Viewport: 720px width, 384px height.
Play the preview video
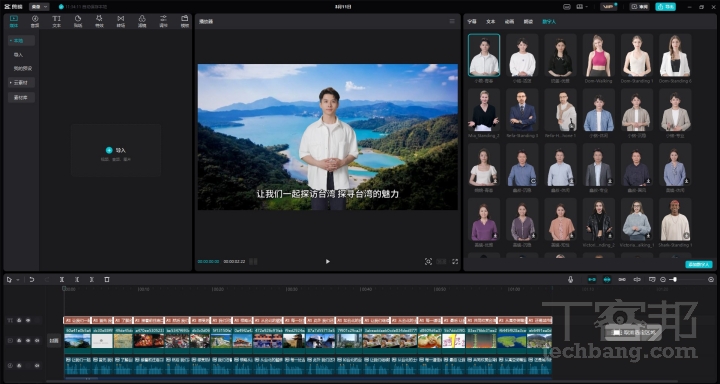click(x=327, y=261)
